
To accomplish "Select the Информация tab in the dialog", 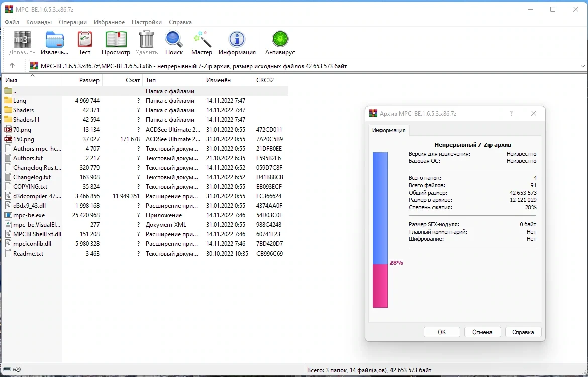I will 388,130.
